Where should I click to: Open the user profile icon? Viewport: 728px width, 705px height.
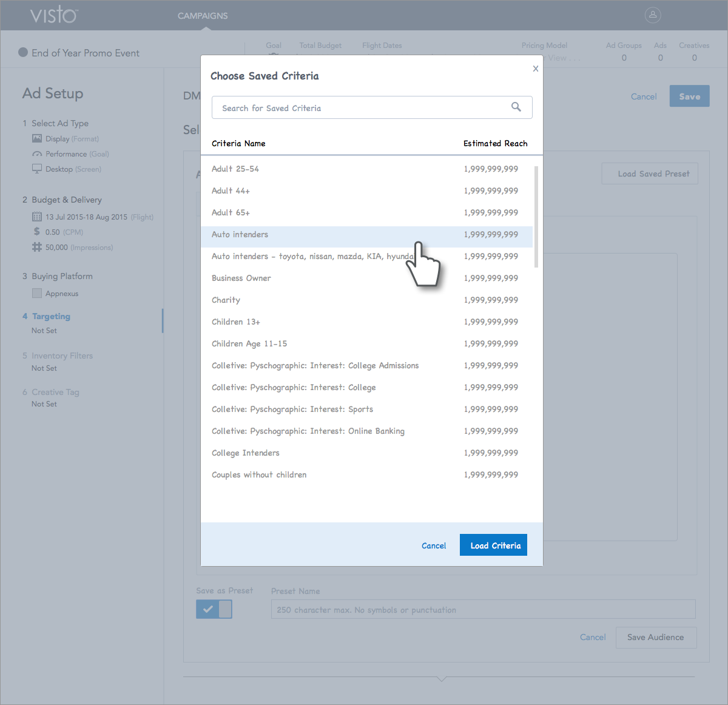click(x=653, y=15)
